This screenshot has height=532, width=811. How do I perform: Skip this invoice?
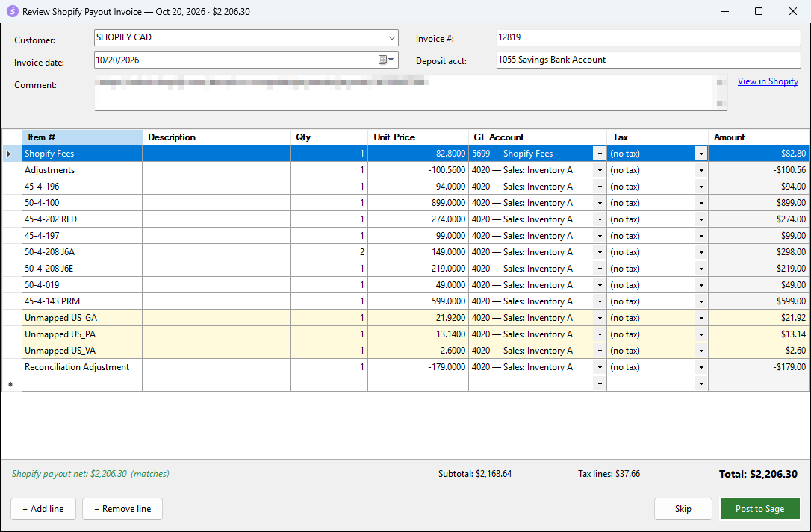click(683, 509)
